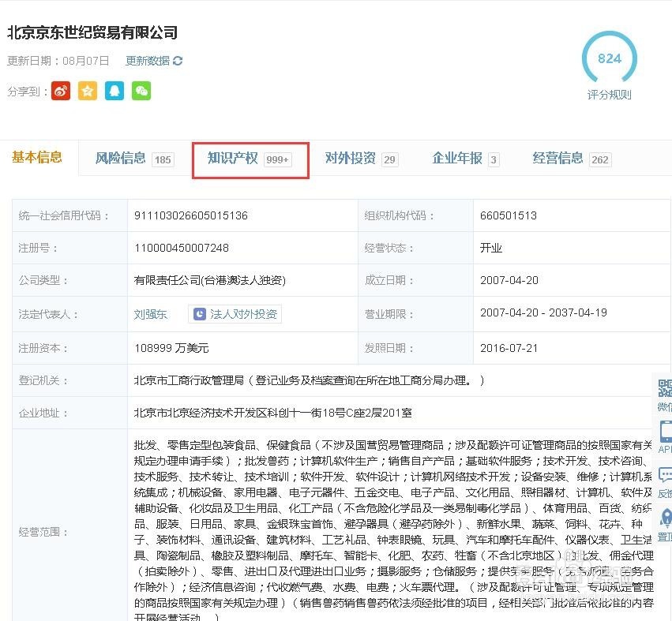
Task: Switch to 基本信息 tab
Action: [37, 157]
